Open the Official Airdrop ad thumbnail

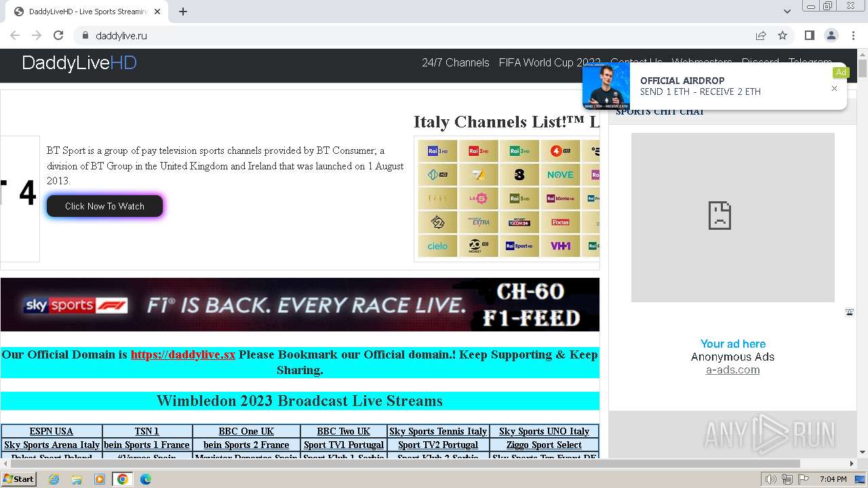[606, 86]
